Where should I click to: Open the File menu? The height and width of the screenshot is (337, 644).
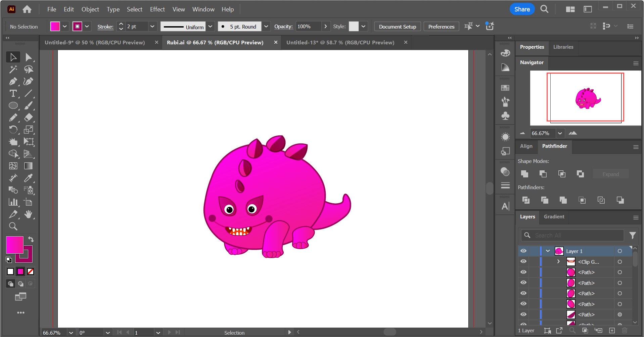click(x=52, y=9)
